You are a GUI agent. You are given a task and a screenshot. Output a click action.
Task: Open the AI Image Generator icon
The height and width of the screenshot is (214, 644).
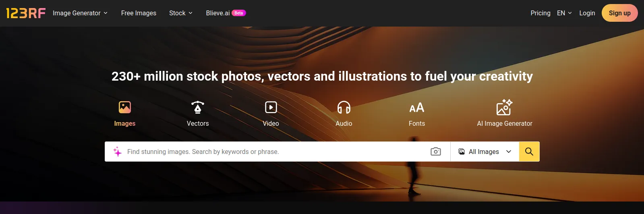click(504, 107)
